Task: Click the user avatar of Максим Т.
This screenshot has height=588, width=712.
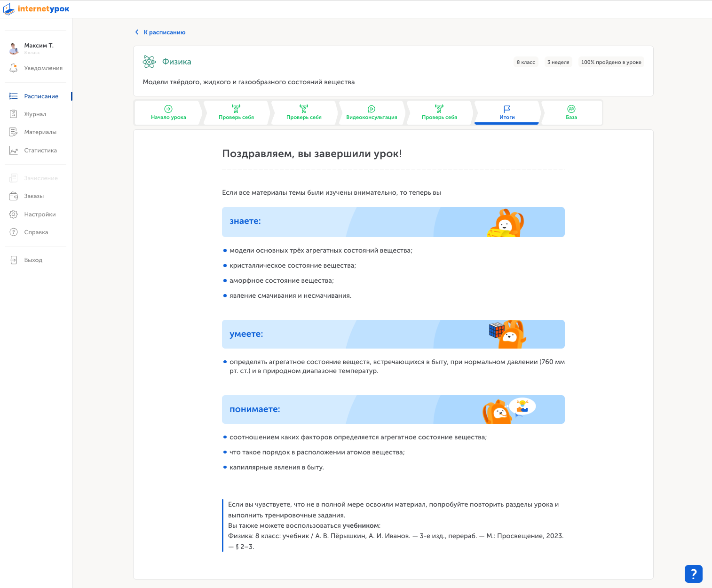Action: [14, 48]
